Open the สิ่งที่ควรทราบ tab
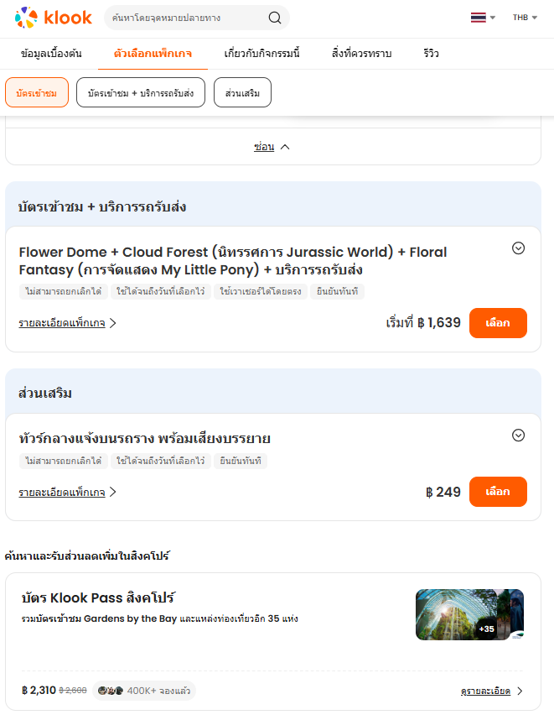Screen dimensions: 554x720 pos(362,53)
